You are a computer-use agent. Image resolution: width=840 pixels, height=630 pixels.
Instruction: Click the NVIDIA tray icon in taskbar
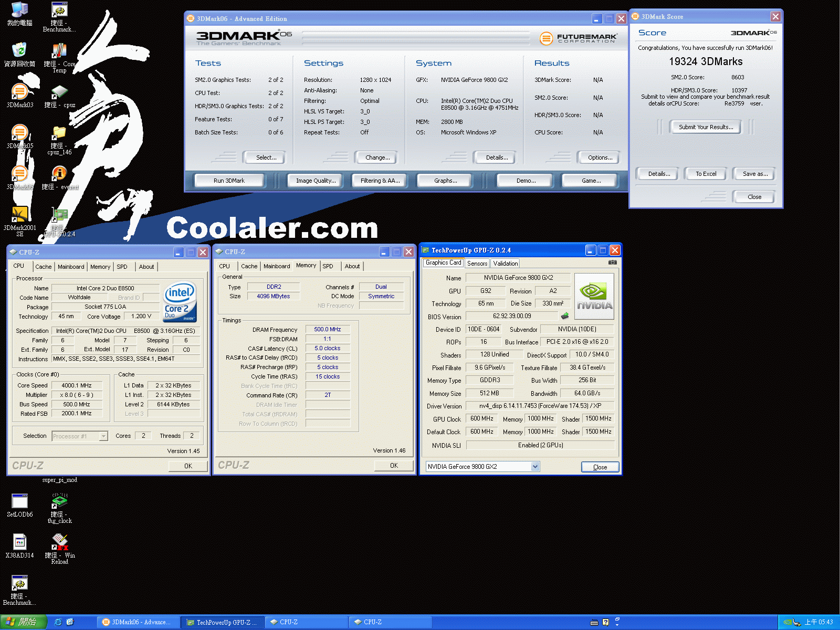coord(787,622)
